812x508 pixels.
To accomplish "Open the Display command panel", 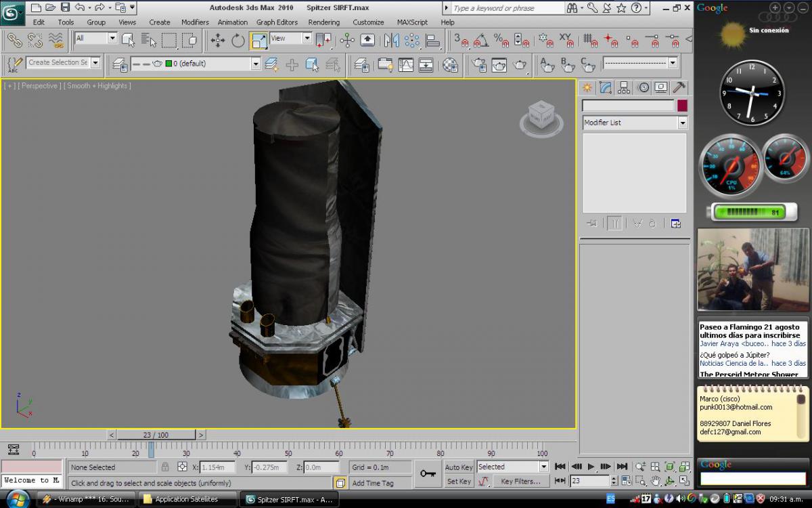I will pyautogui.click(x=661, y=87).
